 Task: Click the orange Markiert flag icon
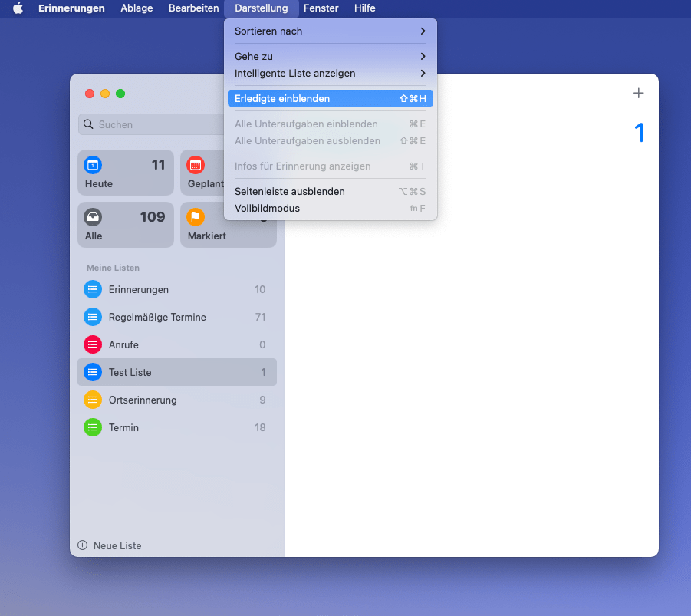(196, 216)
